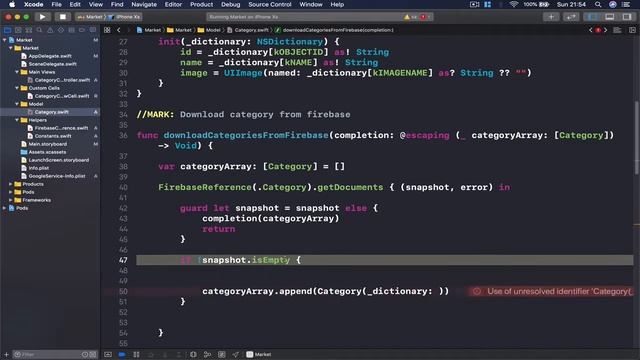The height and width of the screenshot is (360, 640).
Task: Open Spotlight search in the menu bar
Action: [598, 4]
